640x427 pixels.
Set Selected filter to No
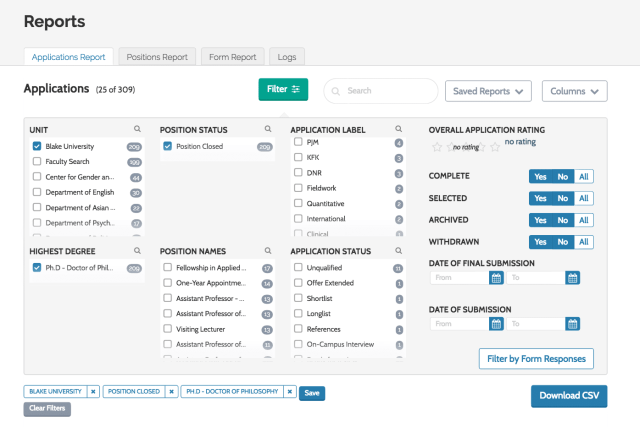click(563, 198)
